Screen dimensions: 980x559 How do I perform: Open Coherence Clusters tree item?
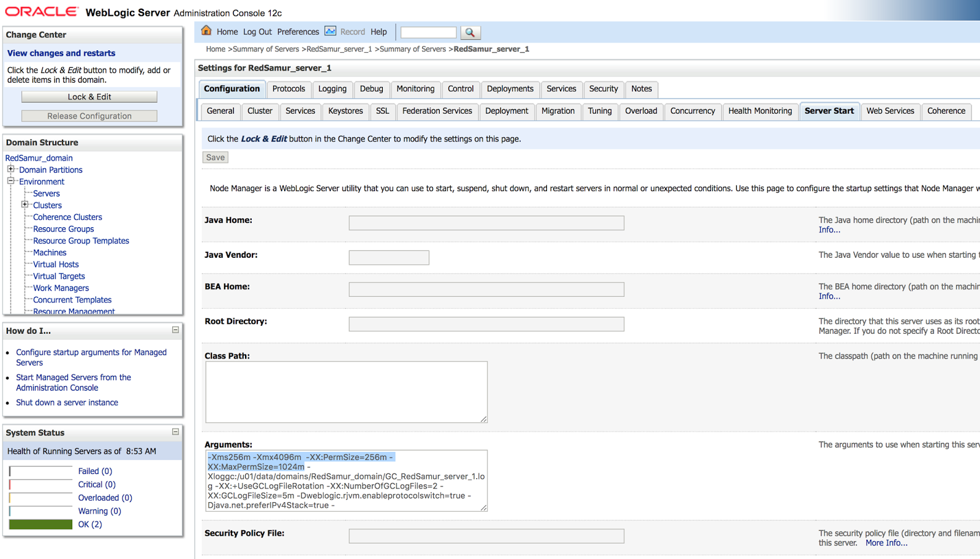click(x=67, y=217)
